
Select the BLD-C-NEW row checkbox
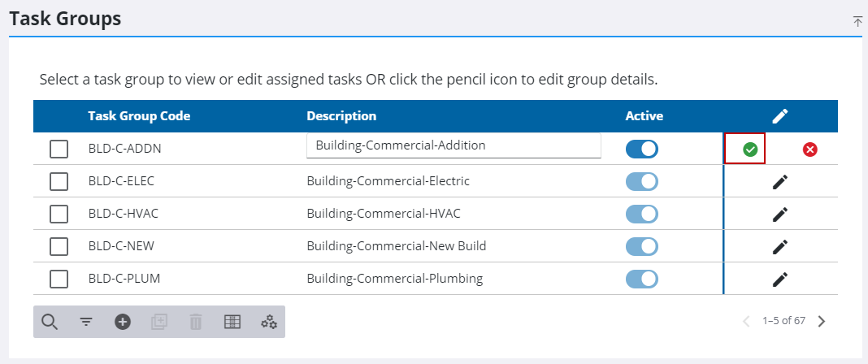click(x=59, y=246)
